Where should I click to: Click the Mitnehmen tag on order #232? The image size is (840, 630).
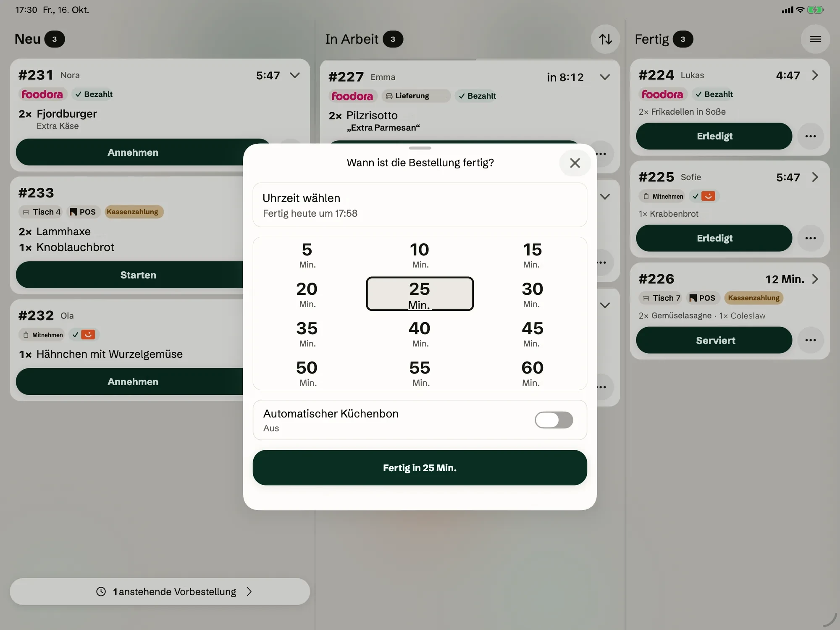[x=42, y=335]
